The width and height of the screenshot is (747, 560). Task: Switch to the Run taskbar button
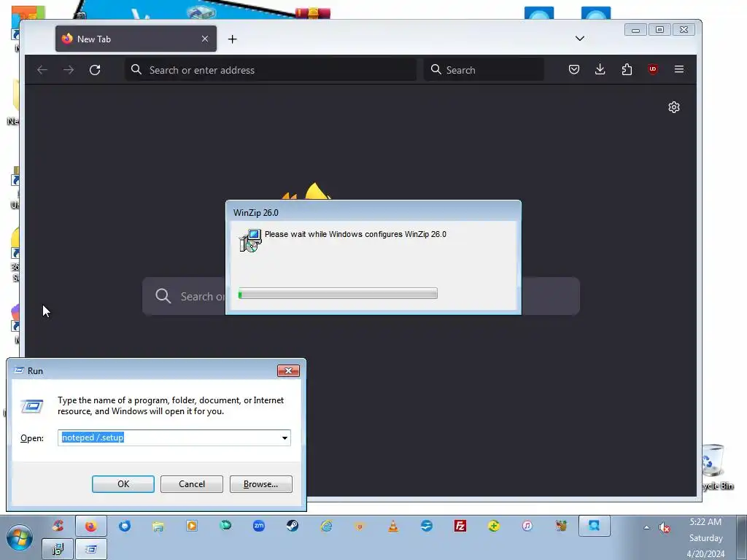click(x=91, y=549)
